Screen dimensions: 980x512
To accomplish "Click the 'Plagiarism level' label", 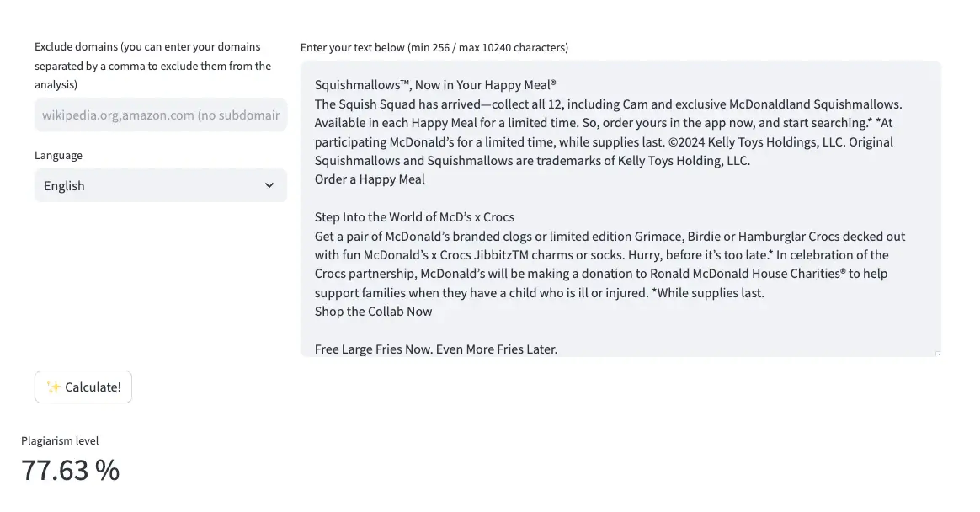I will 60,441.
